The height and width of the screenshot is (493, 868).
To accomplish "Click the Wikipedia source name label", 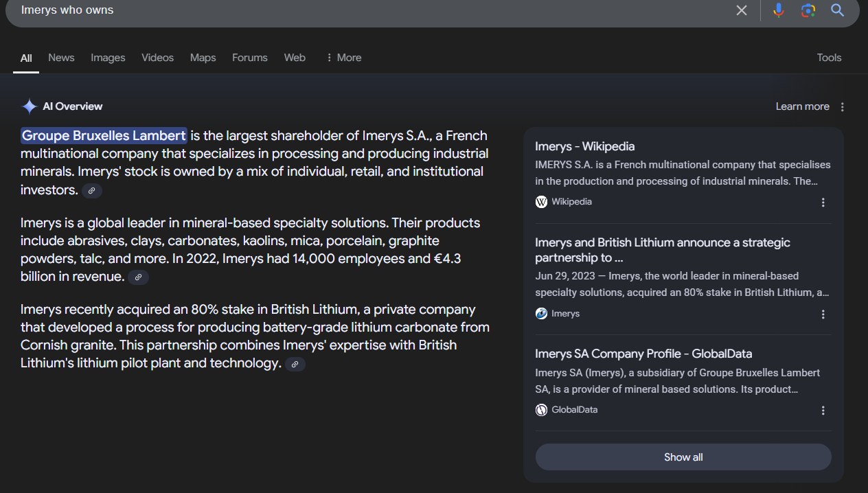I will tap(571, 202).
